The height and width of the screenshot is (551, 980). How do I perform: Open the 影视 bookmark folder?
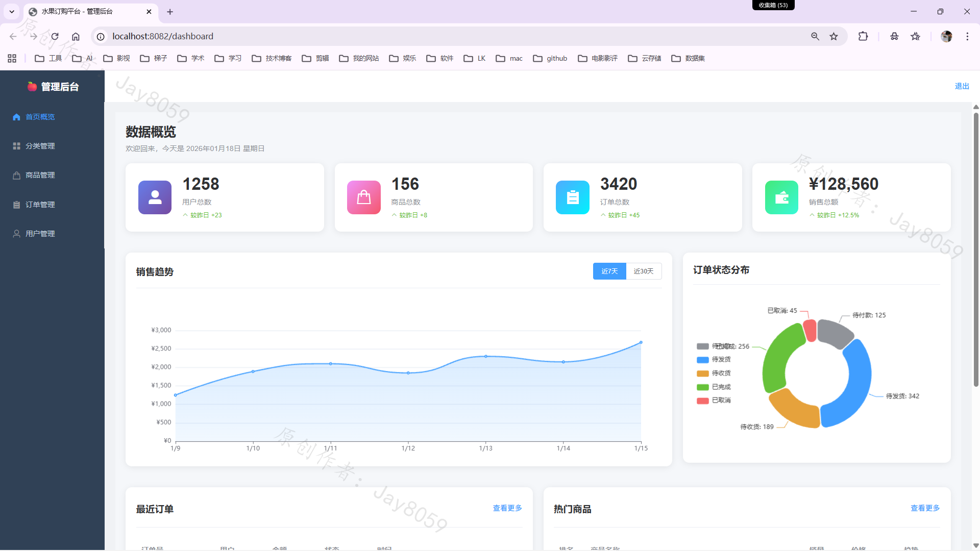point(116,58)
